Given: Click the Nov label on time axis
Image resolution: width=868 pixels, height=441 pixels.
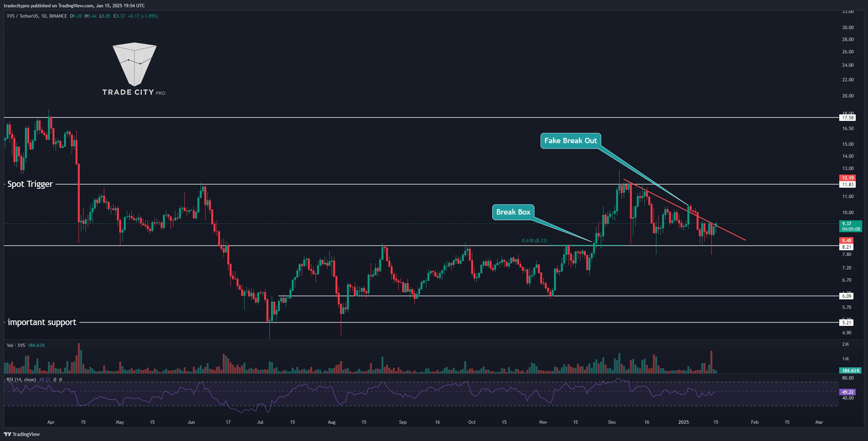Looking at the screenshot, I should point(543,422).
